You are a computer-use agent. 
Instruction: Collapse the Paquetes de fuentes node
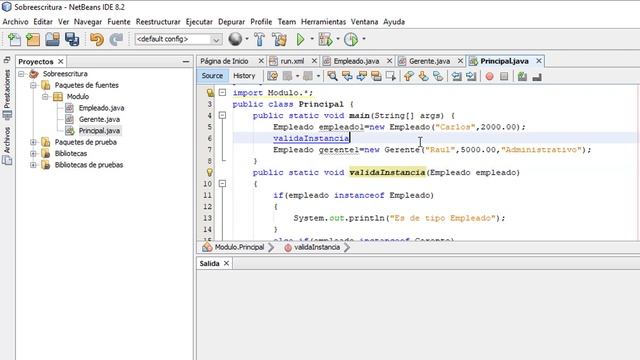33,85
